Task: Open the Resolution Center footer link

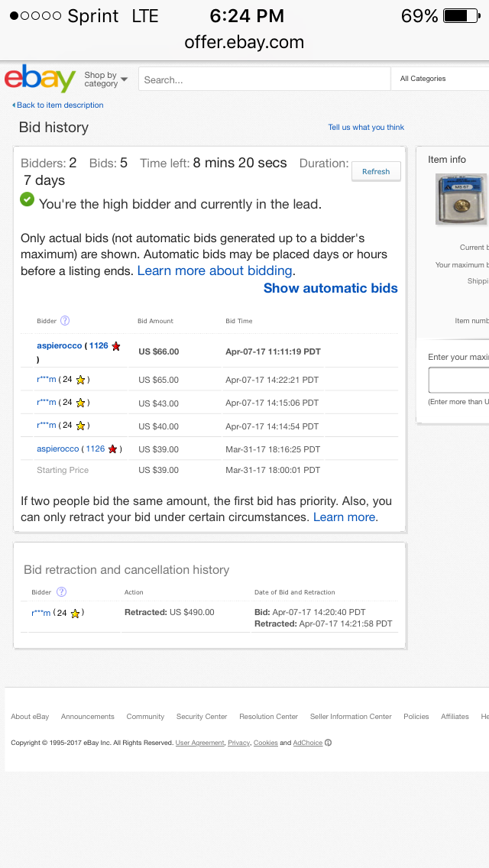Action: 269,716
